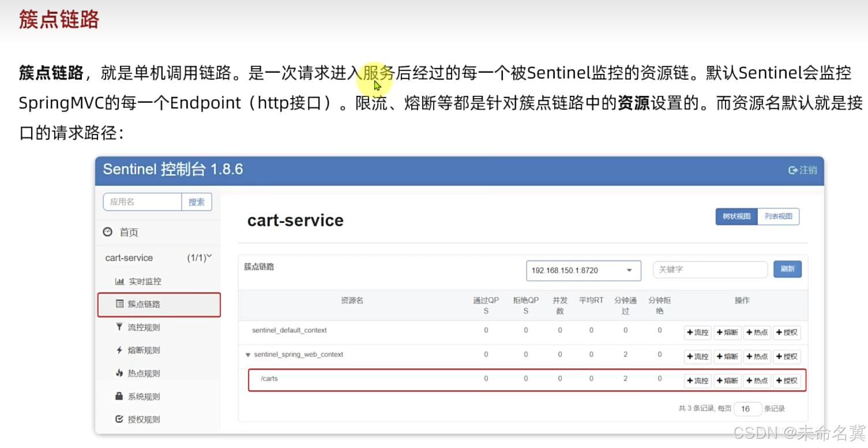Viewport: 868px width, 448px height.
Task: Click the 搜索 button
Action: (x=197, y=201)
